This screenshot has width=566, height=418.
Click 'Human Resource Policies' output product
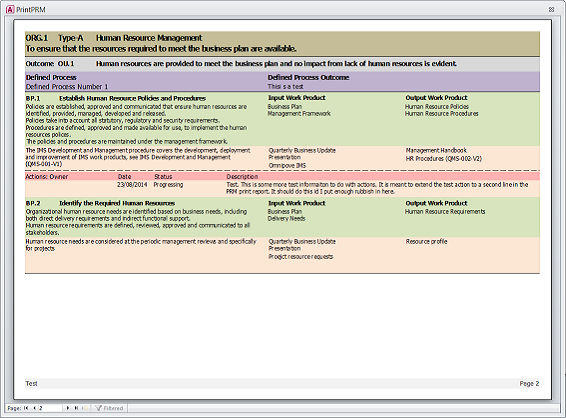click(437, 106)
